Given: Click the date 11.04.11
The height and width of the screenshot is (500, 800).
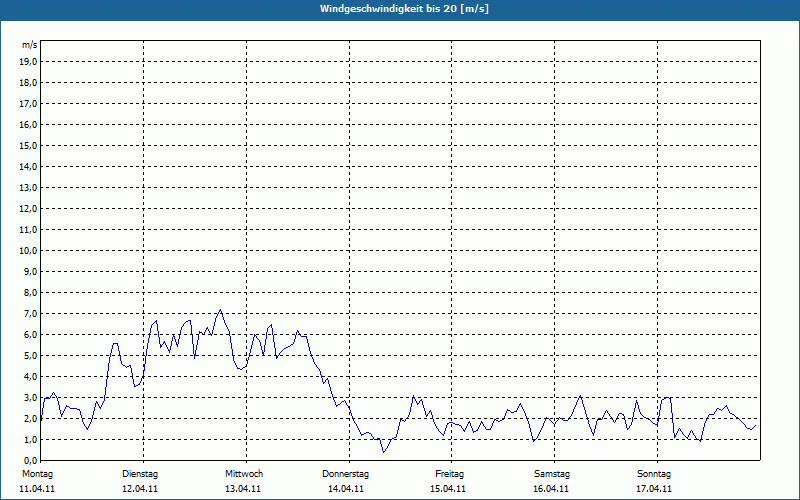Looking at the screenshot, I should [x=37, y=489].
